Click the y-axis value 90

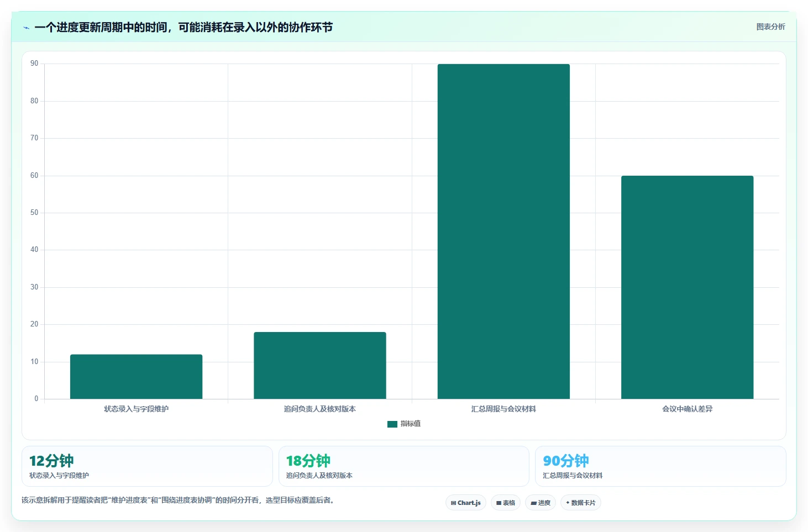34,64
